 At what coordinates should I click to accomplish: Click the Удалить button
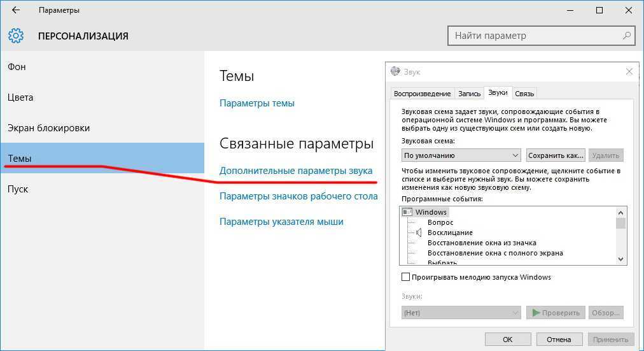[606, 155]
